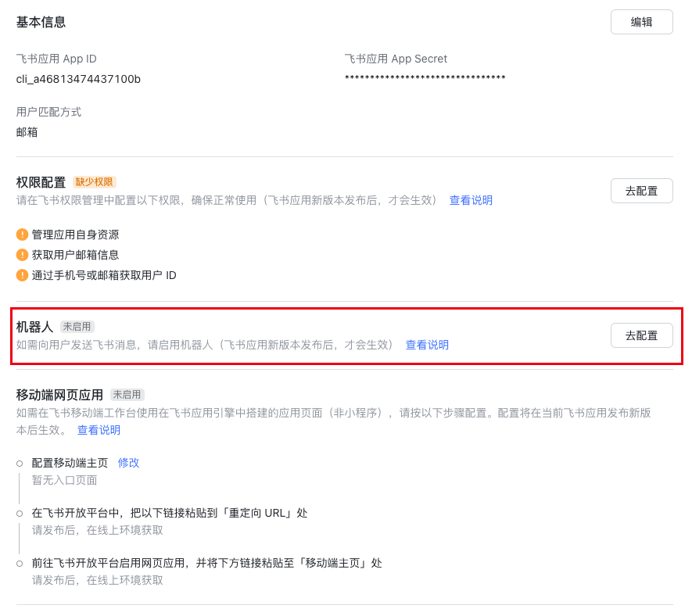Click the App ID value cli_a46813474437100b
This screenshot has height=616, width=692.
click(x=78, y=79)
